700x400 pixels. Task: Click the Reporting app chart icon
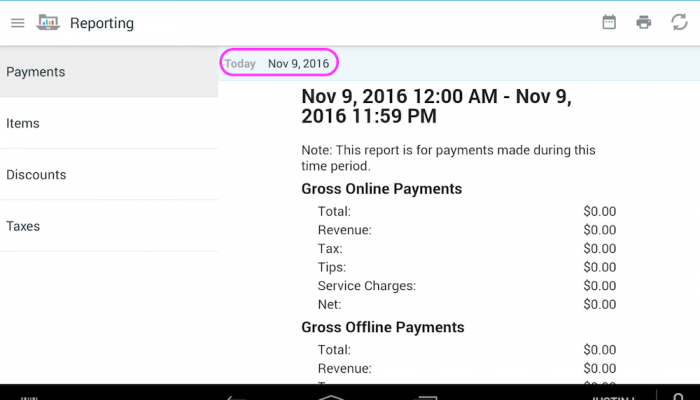(x=48, y=23)
